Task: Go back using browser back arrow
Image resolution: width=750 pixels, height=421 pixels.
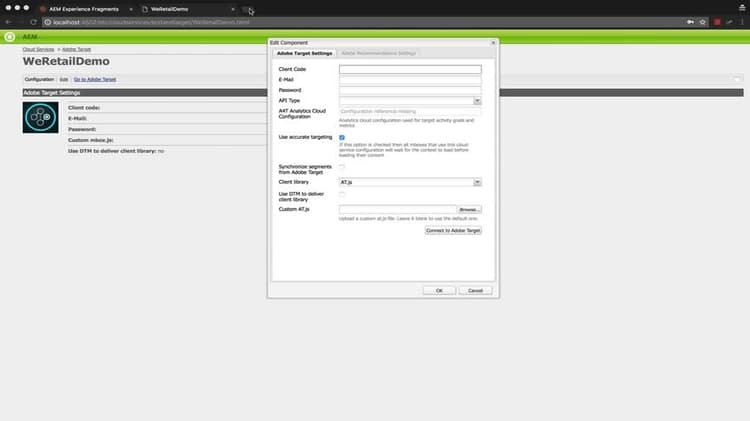Action: [8, 22]
